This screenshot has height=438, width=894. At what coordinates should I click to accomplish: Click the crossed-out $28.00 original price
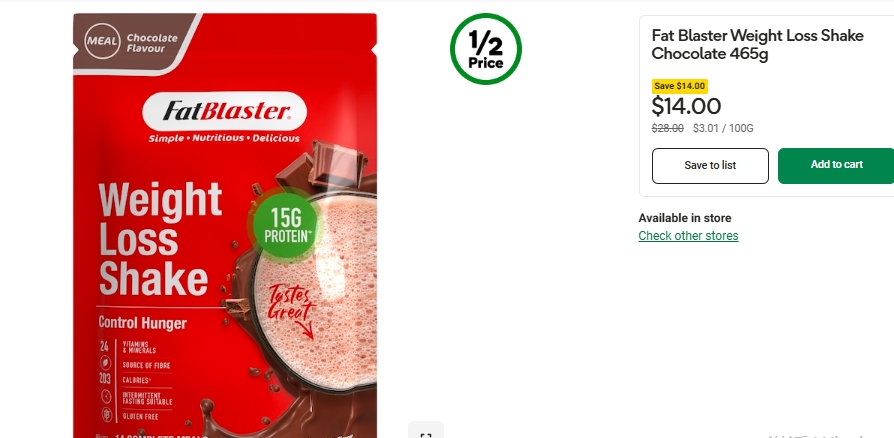coord(668,128)
